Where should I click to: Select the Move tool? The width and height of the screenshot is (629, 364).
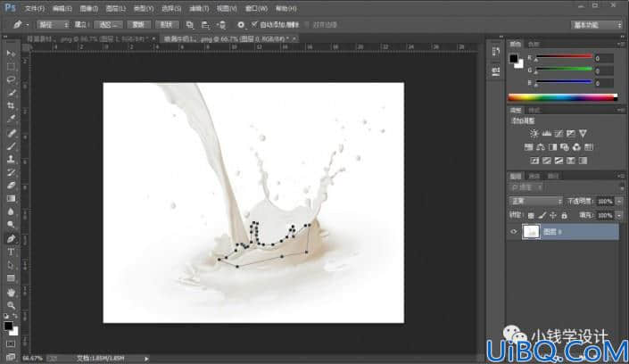click(11, 54)
